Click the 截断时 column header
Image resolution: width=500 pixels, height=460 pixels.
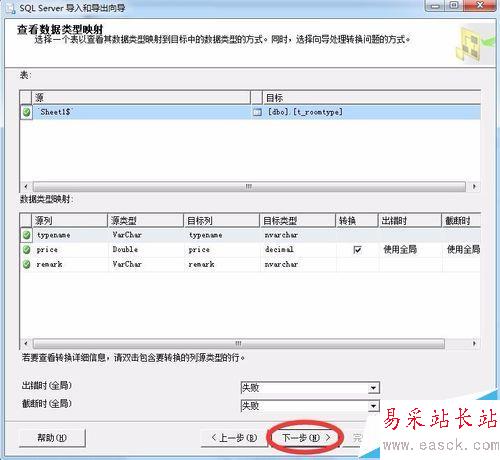click(461, 220)
